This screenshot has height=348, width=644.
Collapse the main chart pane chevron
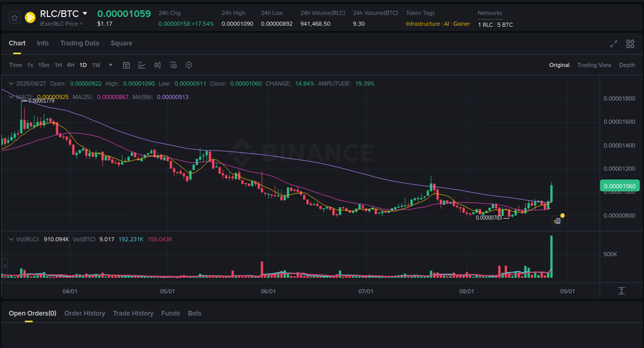(x=11, y=83)
